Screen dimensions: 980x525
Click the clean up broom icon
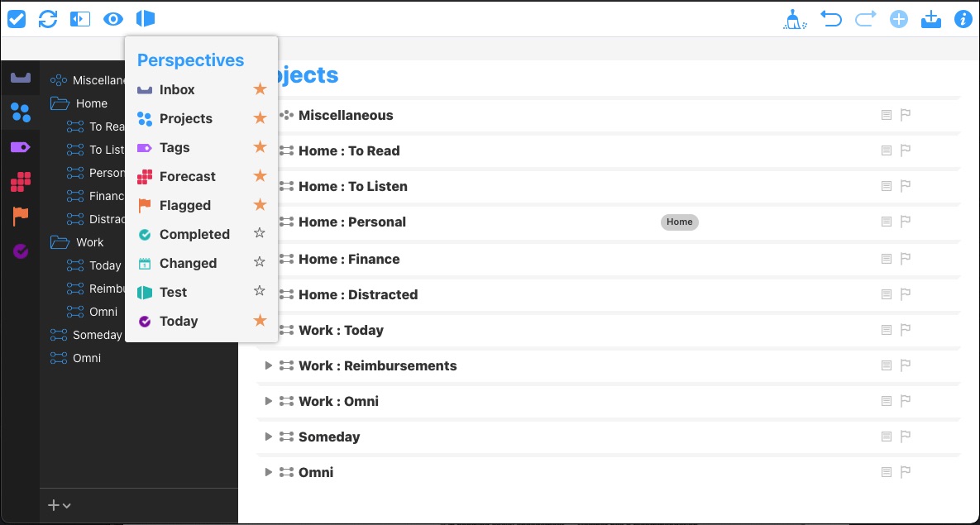(795, 19)
